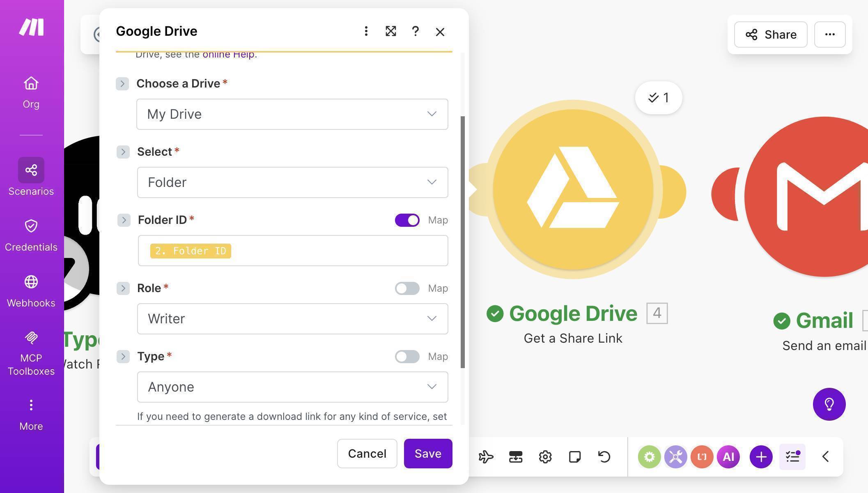The image size is (868, 493).
Task: Click the run-once airplane icon
Action: point(486,456)
